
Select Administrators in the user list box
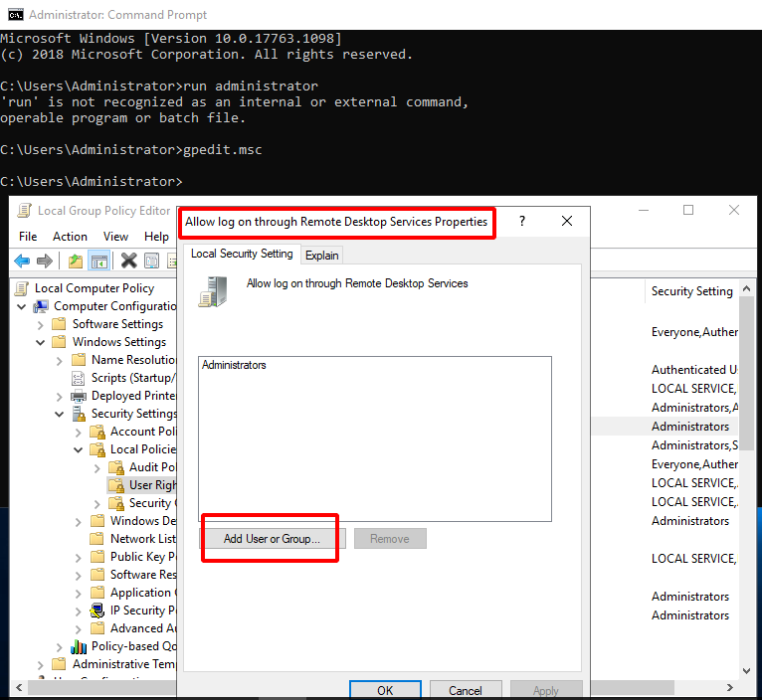point(234,365)
